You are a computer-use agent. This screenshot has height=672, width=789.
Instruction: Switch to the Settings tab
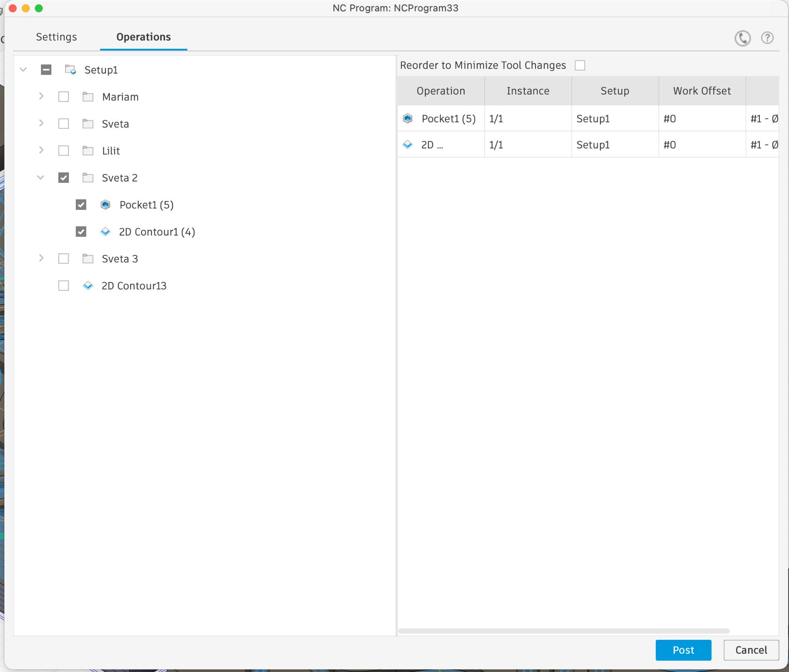click(56, 37)
